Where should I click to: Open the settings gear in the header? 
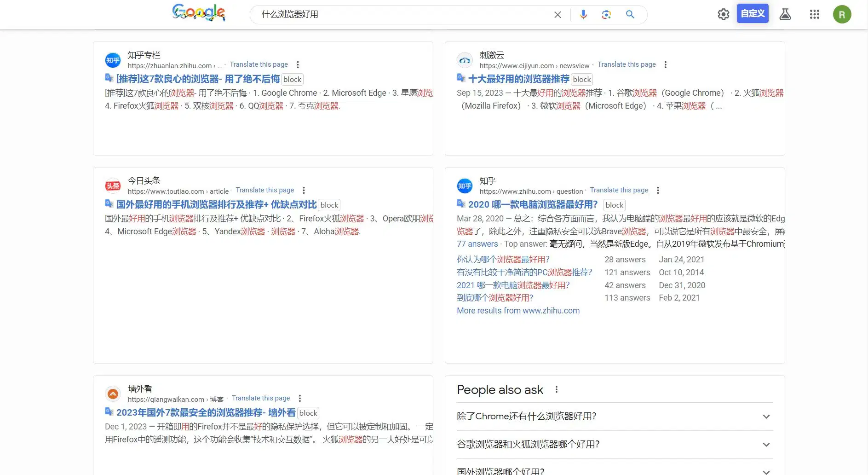724,14
